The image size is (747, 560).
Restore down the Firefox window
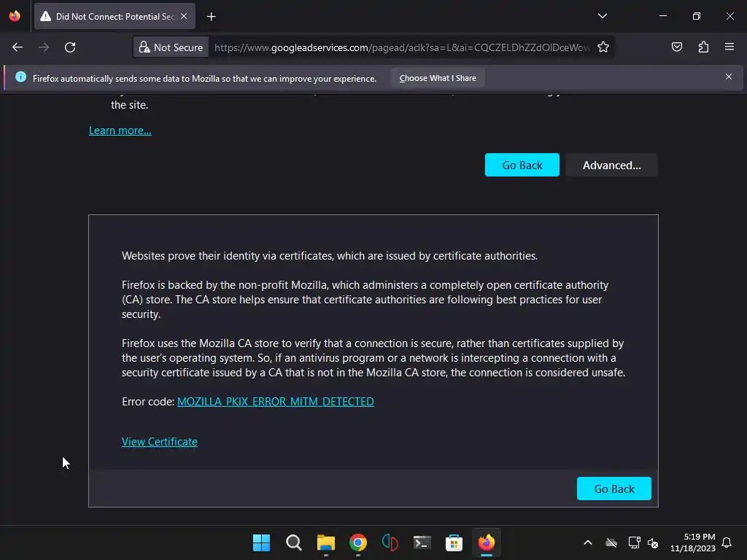(696, 16)
